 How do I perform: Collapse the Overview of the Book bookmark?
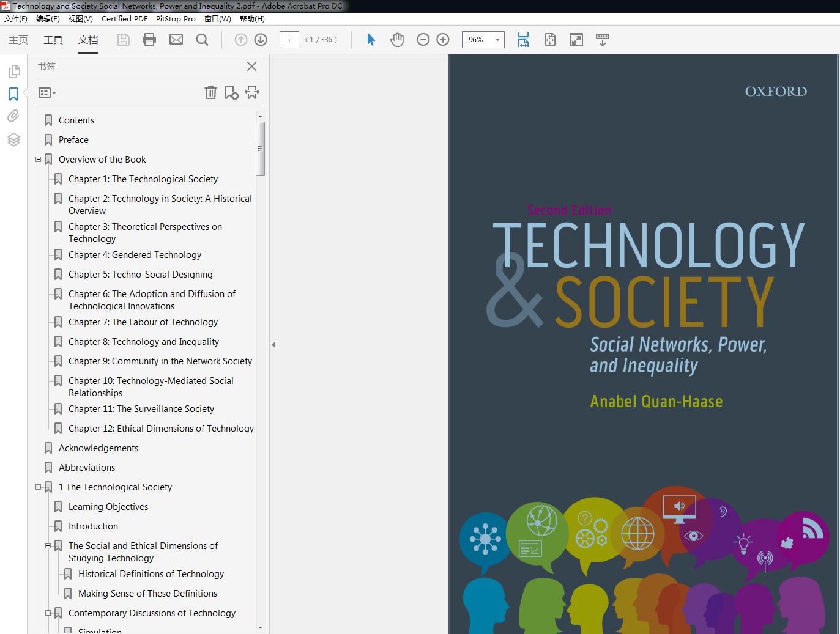pos(39,160)
